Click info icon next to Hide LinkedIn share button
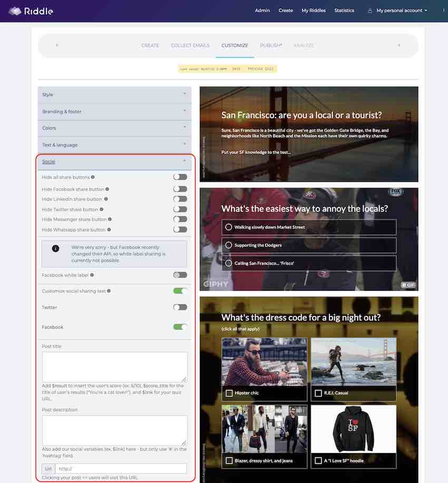 point(106,199)
